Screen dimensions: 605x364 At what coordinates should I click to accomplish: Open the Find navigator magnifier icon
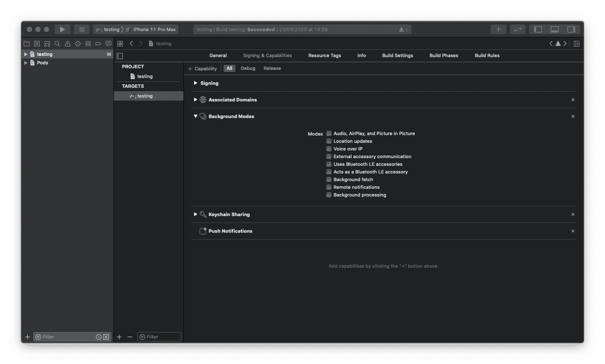[57, 43]
